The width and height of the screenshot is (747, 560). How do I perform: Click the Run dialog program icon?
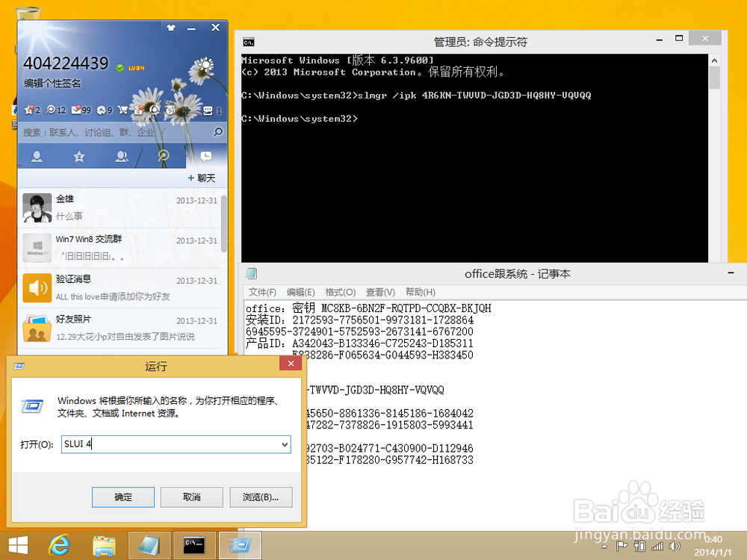[x=32, y=406]
